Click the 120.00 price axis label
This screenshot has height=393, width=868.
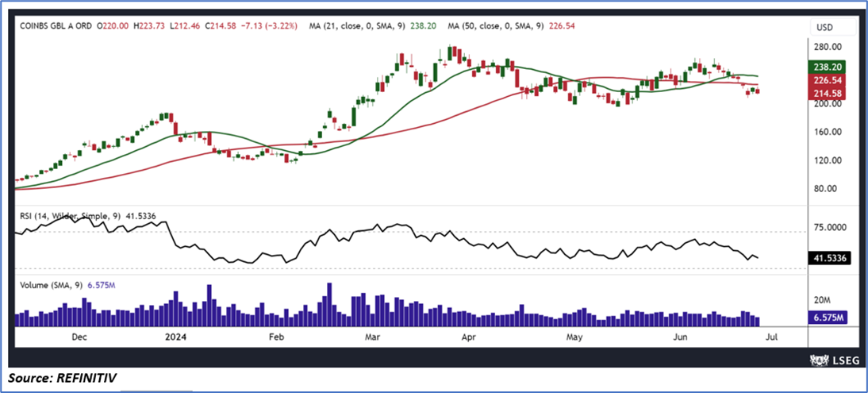pyautogui.click(x=828, y=160)
